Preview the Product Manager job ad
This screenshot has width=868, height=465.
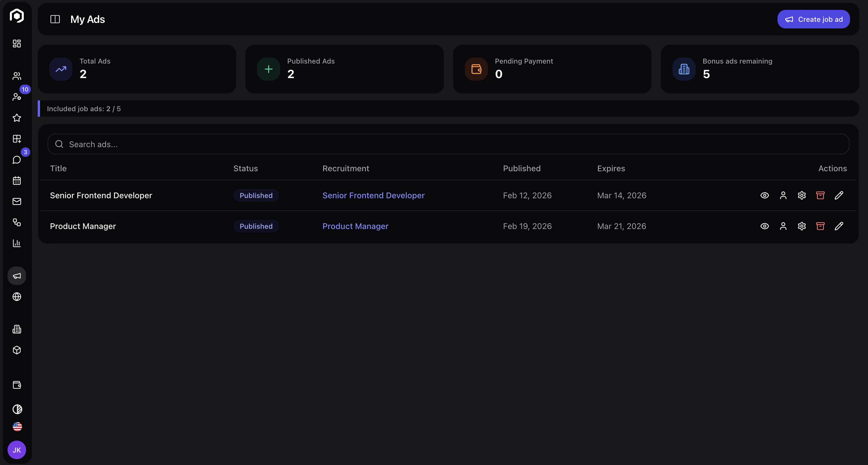tap(764, 226)
